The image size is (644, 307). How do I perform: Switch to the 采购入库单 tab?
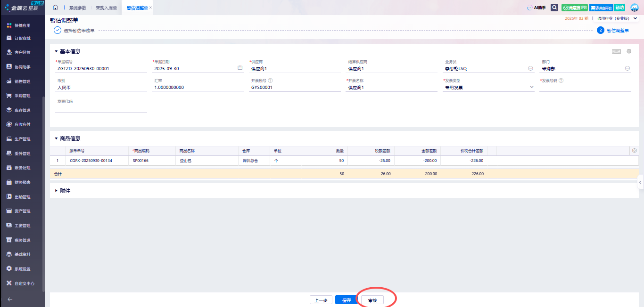(x=106, y=8)
